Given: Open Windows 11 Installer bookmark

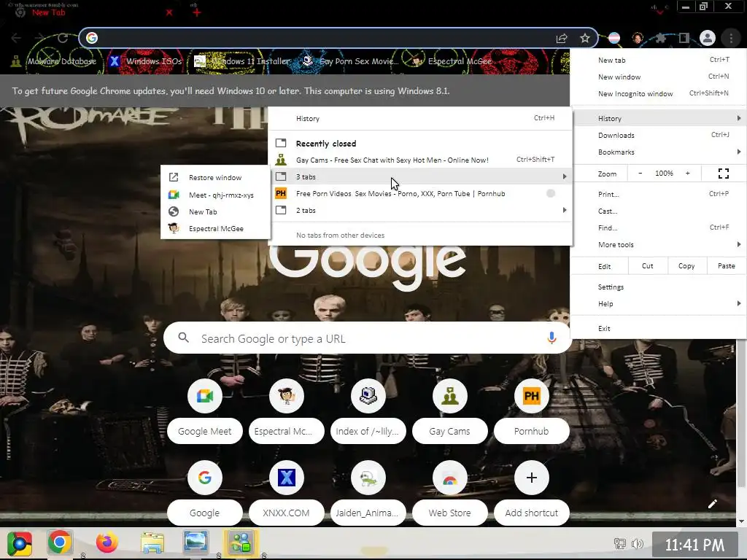Looking at the screenshot, I should [x=242, y=61].
